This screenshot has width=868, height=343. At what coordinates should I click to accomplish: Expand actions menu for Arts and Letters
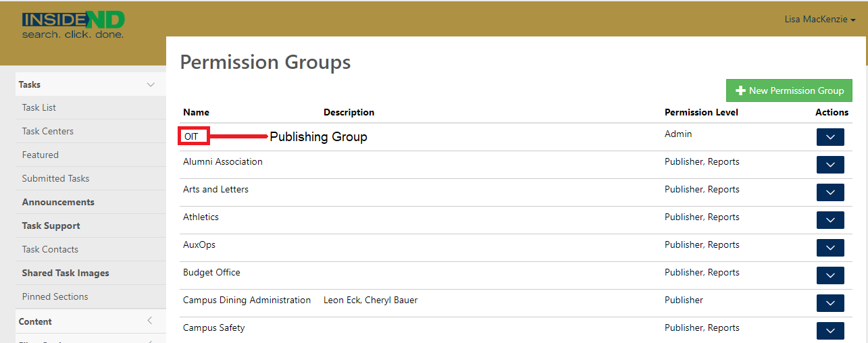pos(830,192)
